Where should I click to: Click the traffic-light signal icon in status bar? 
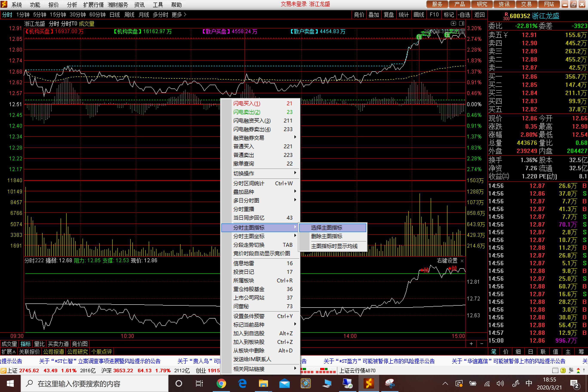[x=578, y=371]
